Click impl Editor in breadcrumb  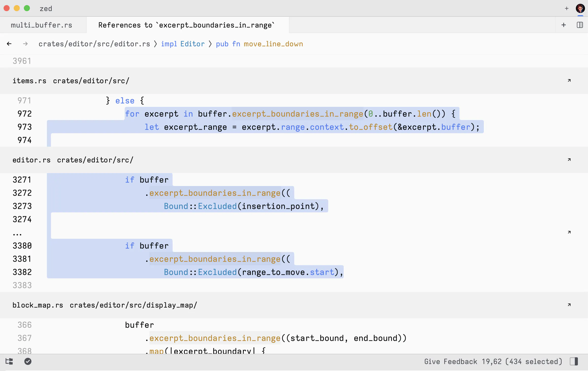pyautogui.click(x=182, y=44)
